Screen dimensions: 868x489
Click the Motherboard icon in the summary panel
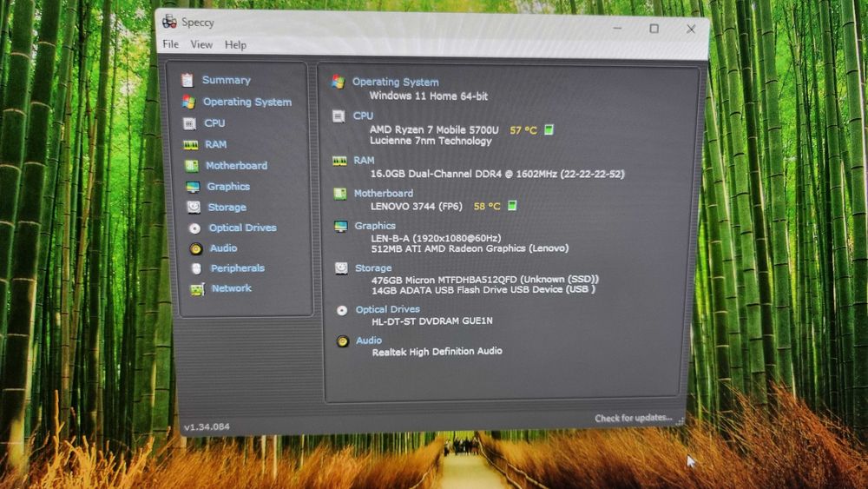click(x=339, y=194)
